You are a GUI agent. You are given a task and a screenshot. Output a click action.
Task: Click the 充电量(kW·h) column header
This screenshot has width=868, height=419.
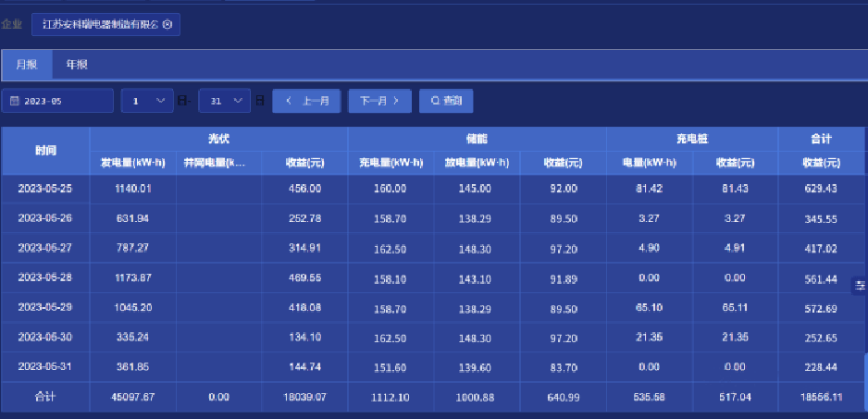(x=391, y=164)
